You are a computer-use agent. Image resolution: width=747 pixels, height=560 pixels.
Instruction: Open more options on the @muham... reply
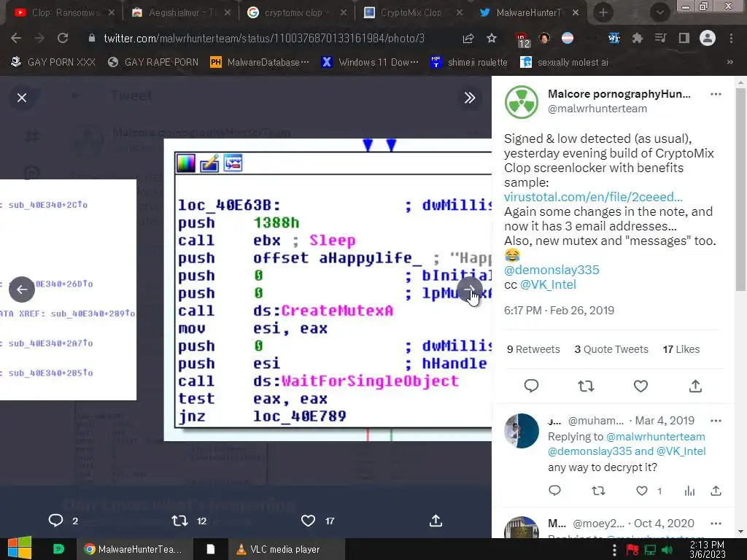click(x=716, y=421)
